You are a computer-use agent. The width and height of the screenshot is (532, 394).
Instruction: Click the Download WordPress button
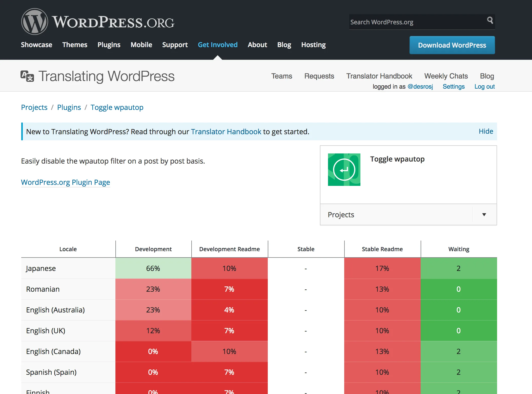[x=452, y=45]
